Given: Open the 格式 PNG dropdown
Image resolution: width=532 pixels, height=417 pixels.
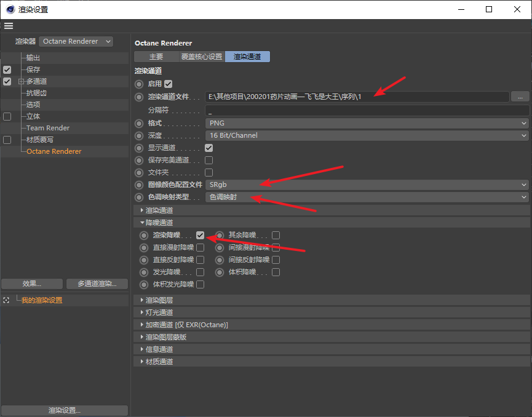Looking at the screenshot, I should tap(367, 123).
